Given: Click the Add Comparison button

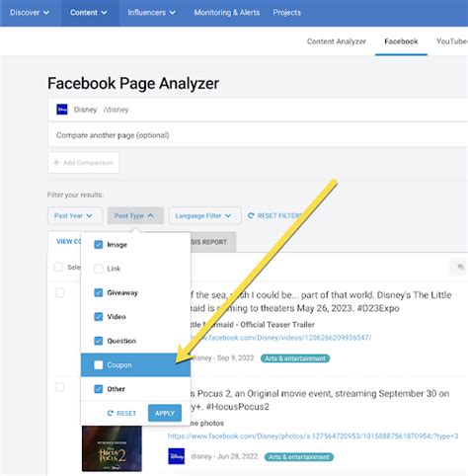Looking at the screenshot, I should pyautogui.click(x=84, y=163).
